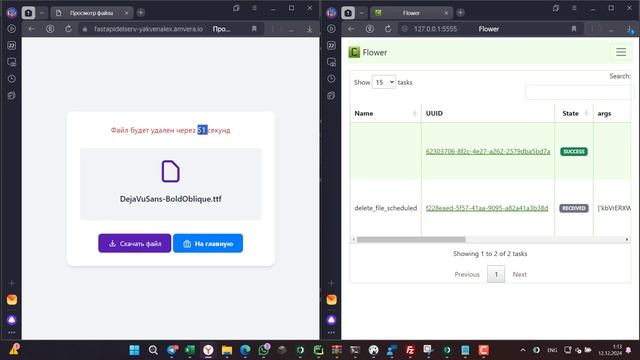Click the scrollbar right arrow in Flower table
640x360 pixels.
click(x=627, y=240)
